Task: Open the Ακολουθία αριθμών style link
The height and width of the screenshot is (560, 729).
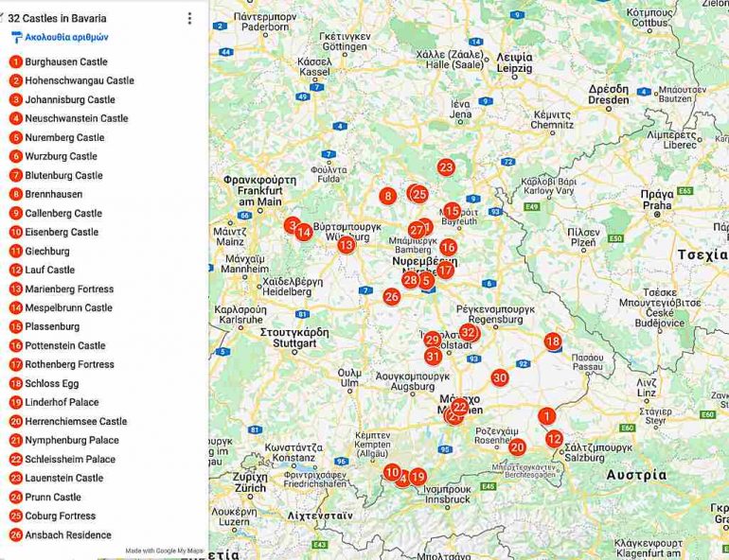Action: [66, 38]
